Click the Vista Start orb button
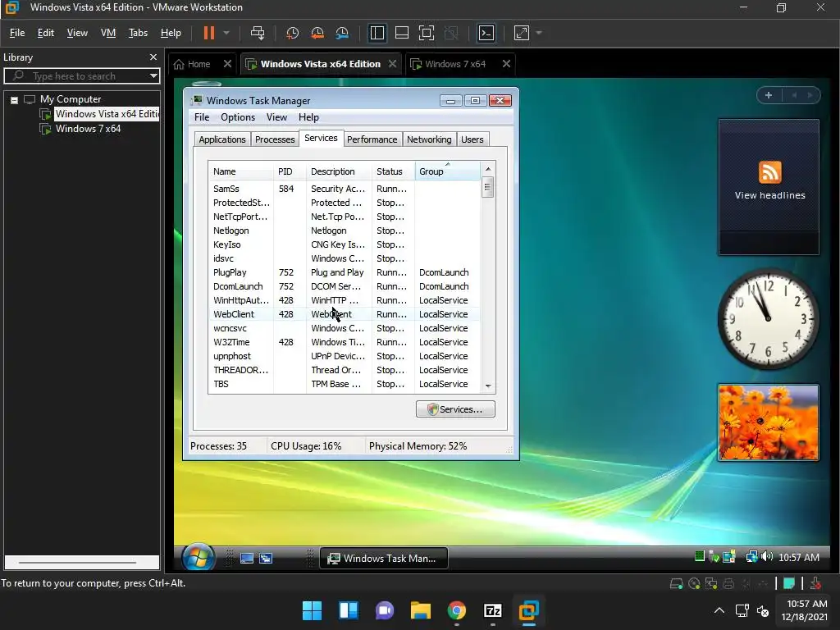Viewport: 840px width, 630px height. coord(198,558)
